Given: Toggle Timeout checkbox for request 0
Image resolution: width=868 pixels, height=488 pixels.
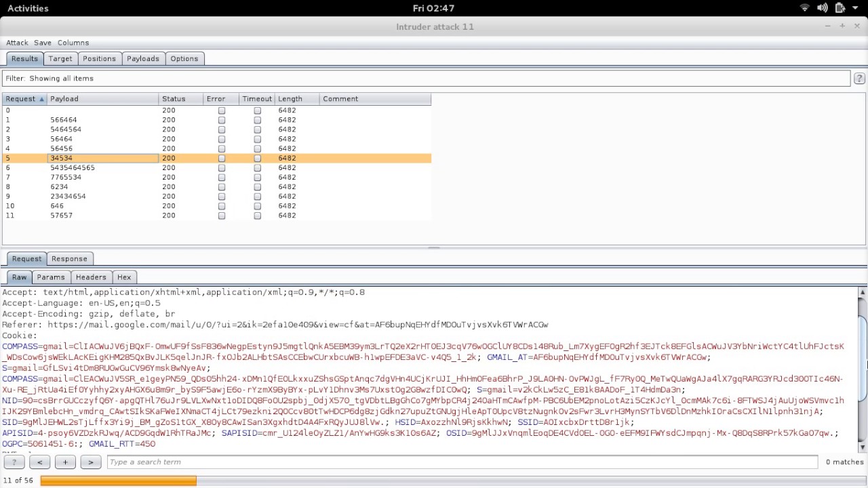Looking at the screenshot, I should tap(257, 110).
